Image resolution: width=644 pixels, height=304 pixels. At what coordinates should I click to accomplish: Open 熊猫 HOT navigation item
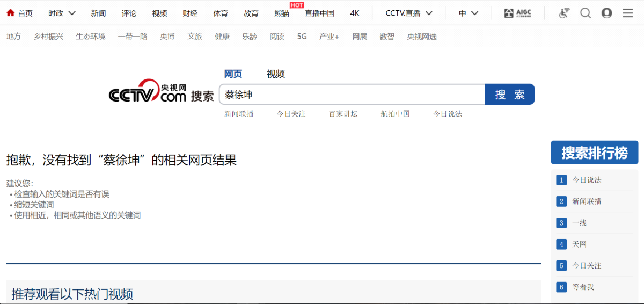click(282, 13)
